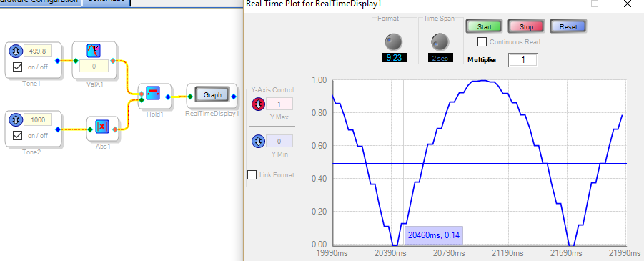Check the Link Format box

(x=252, y=174)
